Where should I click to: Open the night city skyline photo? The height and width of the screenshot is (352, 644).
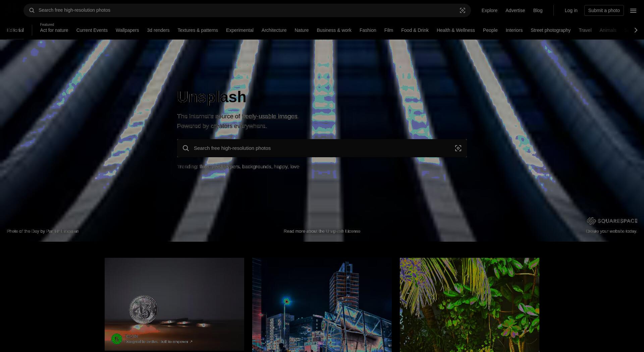coord(322,305)
